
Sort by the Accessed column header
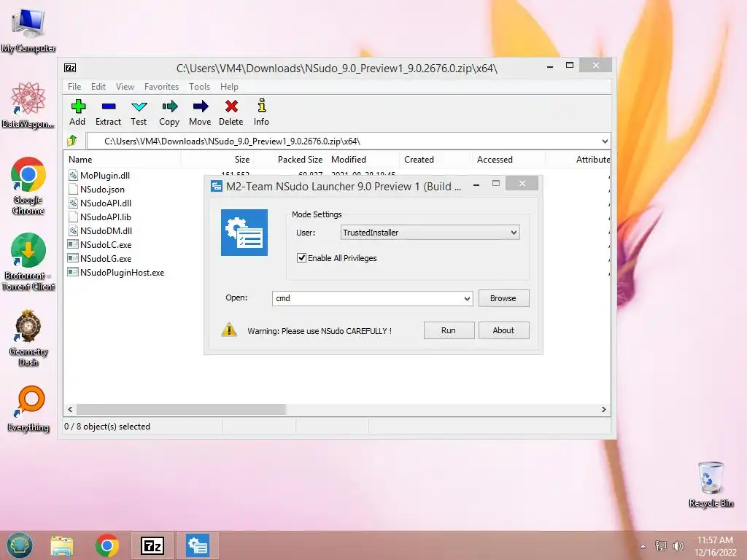[508, 160]
